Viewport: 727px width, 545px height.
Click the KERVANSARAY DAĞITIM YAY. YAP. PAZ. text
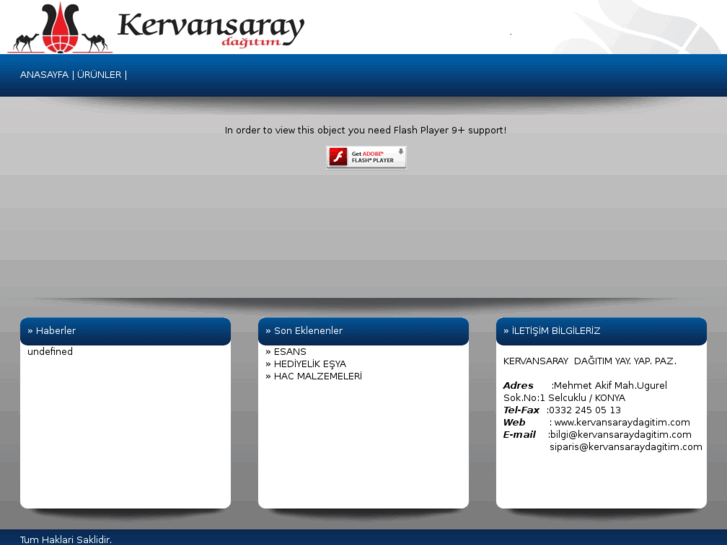(590, 361)
